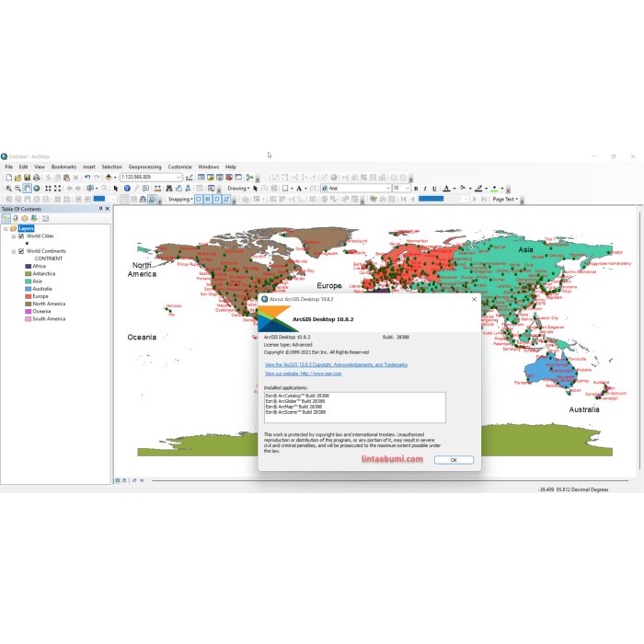
Task: Click OK in About ArcGIS dialog
Action: tap(454, 460)
